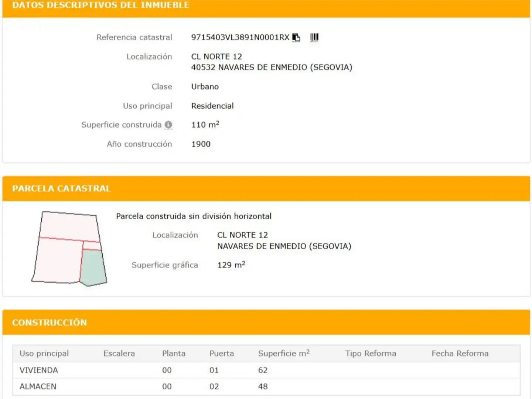This screenshot has width=532, height=399.
Task: Click the Superficie m² column header
Action: pos(284,353)
